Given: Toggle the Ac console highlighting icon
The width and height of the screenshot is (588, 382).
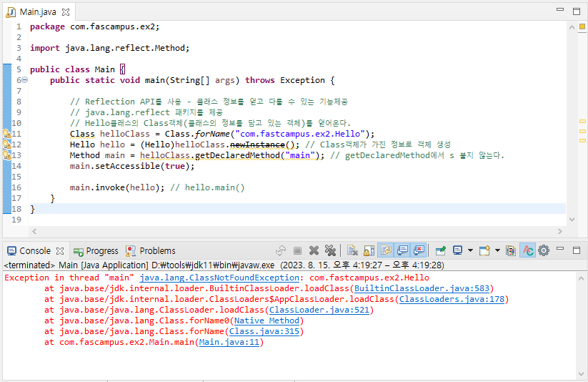Looking at the screenshot, I should coord(527,250).
